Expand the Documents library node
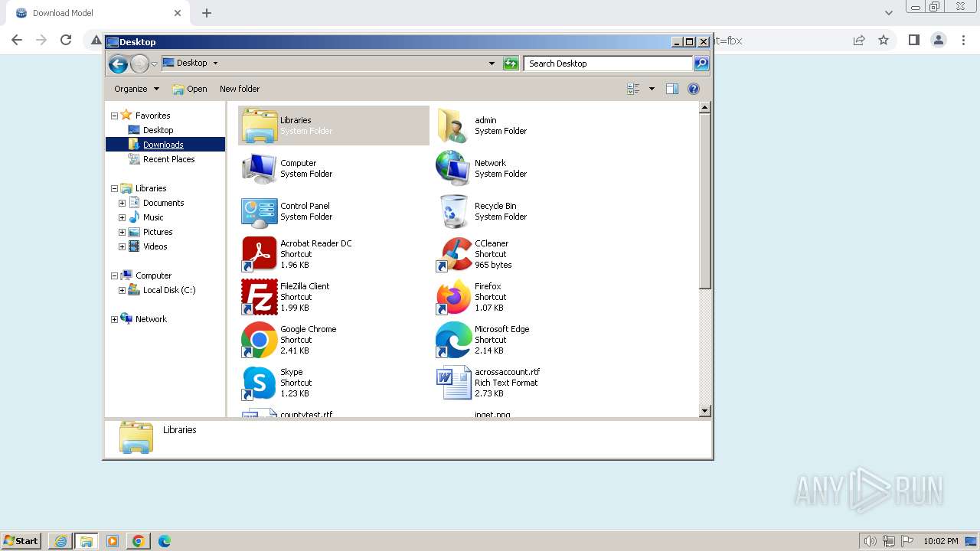 [122, 204]
